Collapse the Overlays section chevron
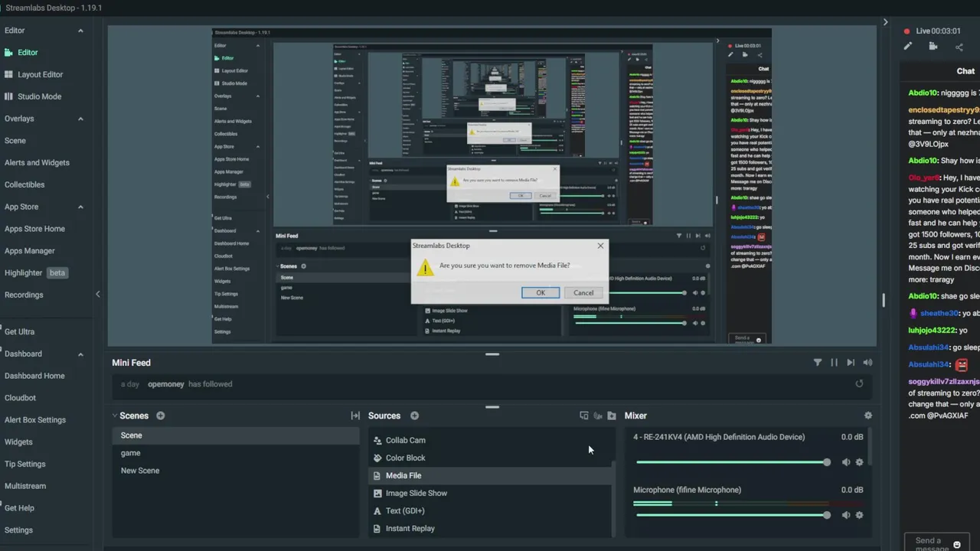The width and height of the screenshot is (980, 551). [80, 119]
